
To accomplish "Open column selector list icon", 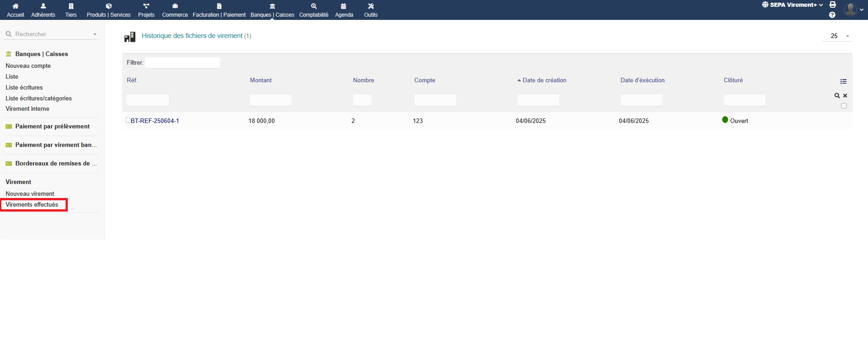I will [843, 81].
